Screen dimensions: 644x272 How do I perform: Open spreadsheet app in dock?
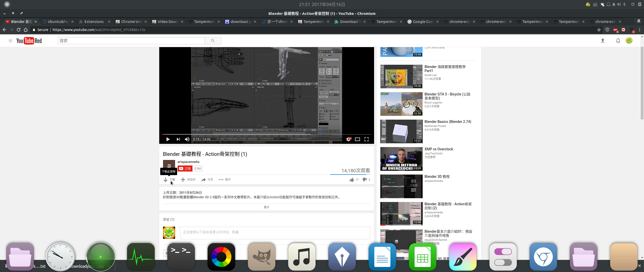[422, 257]
